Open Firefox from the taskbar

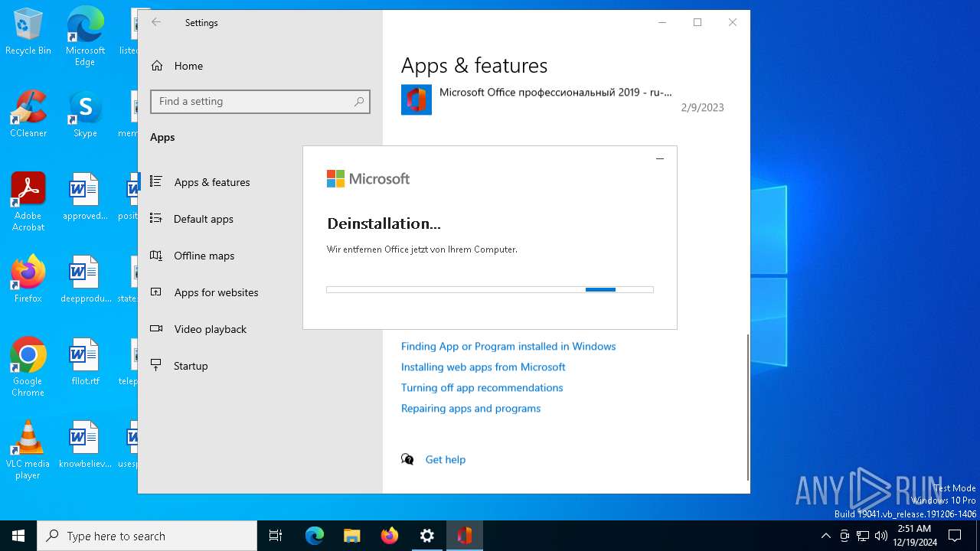[x=390, y=536]
